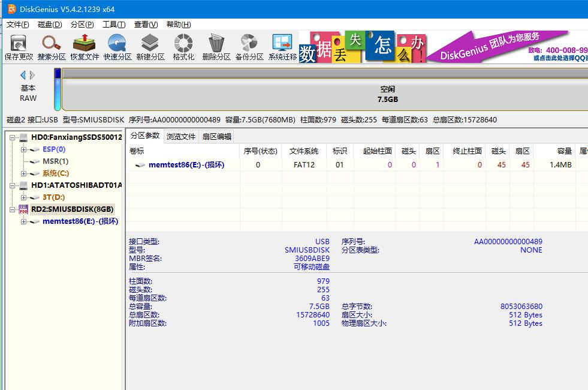This screenshot has width=588, height=390.
Task: Collapse the RD2:SMIUSBDISK(8GB) disk node
Action: click(13, 209)
